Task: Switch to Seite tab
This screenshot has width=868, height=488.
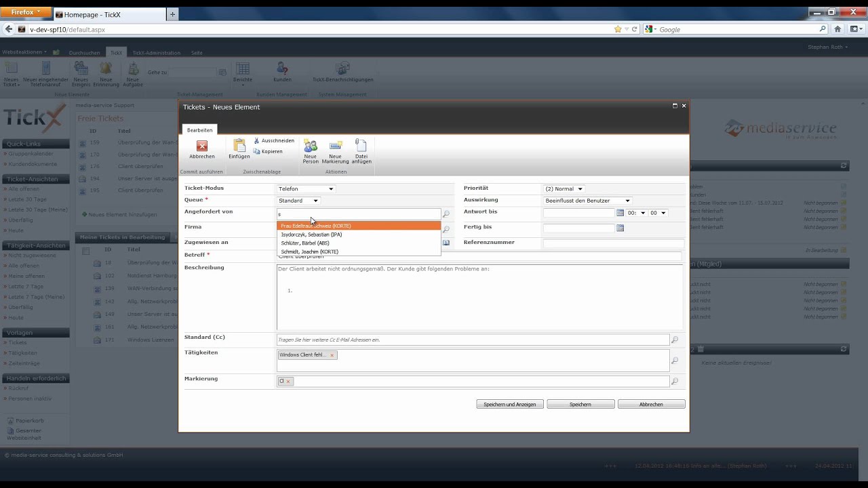Action: click(x=197, y=53)
